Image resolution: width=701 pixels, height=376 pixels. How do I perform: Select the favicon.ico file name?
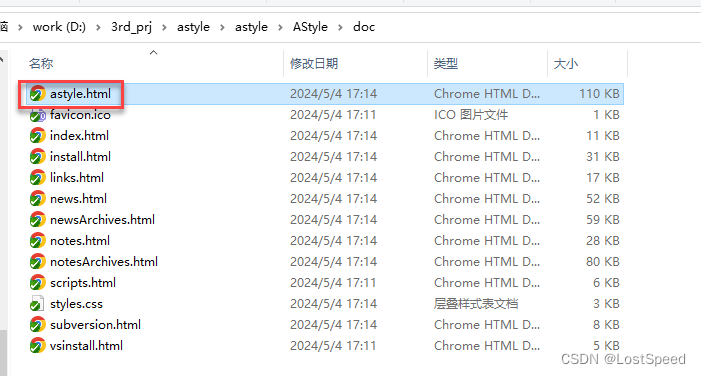point(80,115)
